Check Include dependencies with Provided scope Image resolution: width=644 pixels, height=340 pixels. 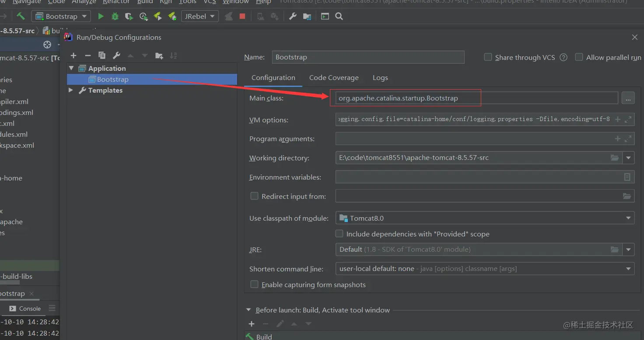(x=339, y=233)
